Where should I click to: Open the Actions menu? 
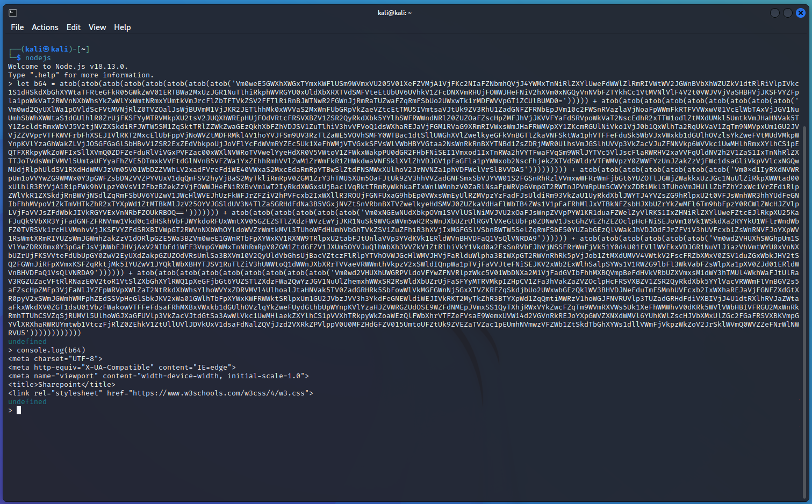pos(45,27)
